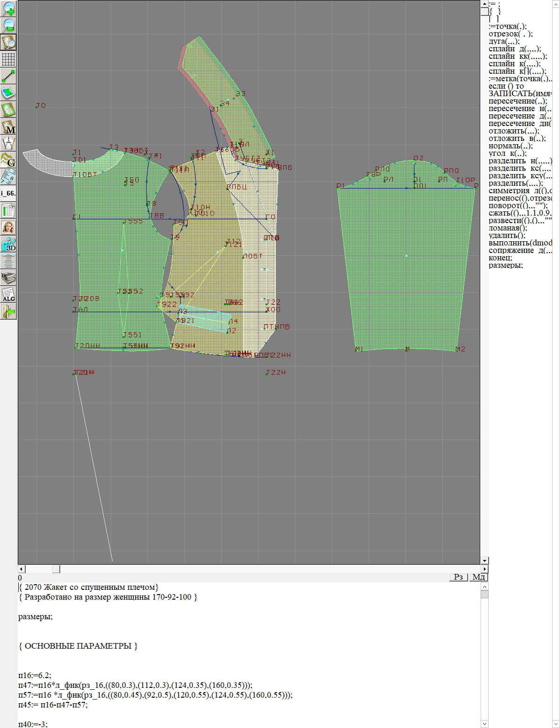Click the 'п40:=-3;' line in code editor

tap(33, 724)
